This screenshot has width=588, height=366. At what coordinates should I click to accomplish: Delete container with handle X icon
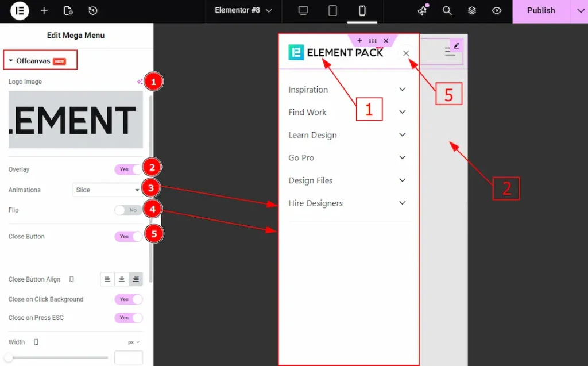(386, 41)
